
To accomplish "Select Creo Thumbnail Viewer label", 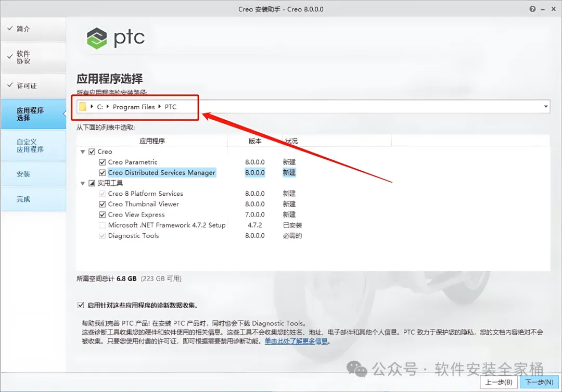I will click(x=144, y=204).
